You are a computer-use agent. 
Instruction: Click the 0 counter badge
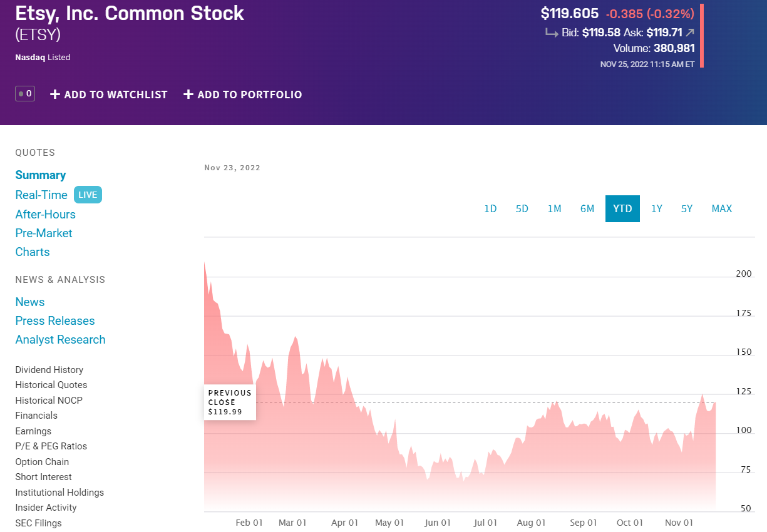coord(25,94)
